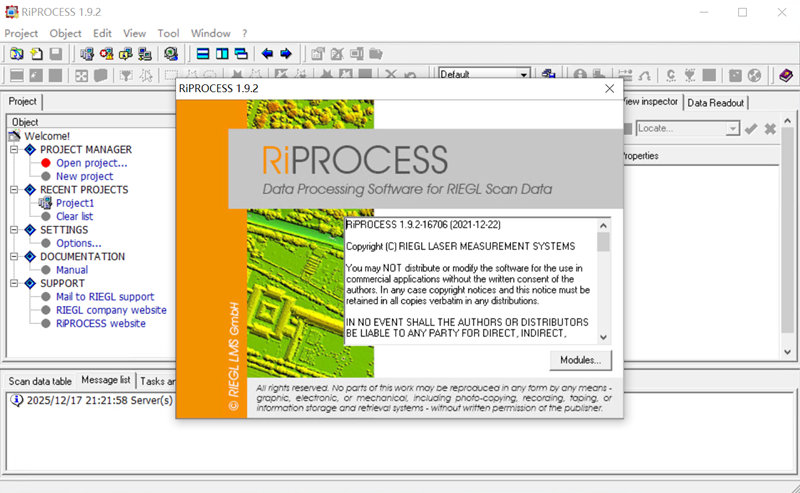The height and width of the screenshot is (493, 800).
Task: Open the Locate combo box dropdown arrow
Action: pyautogui.click(x=732, y=129)
